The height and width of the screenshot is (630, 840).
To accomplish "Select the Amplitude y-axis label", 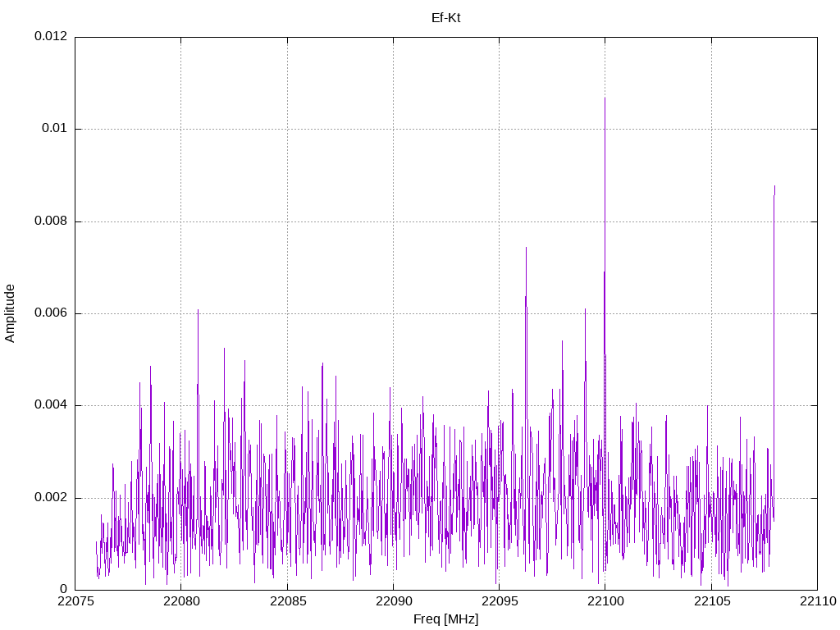I will point(10,313).
